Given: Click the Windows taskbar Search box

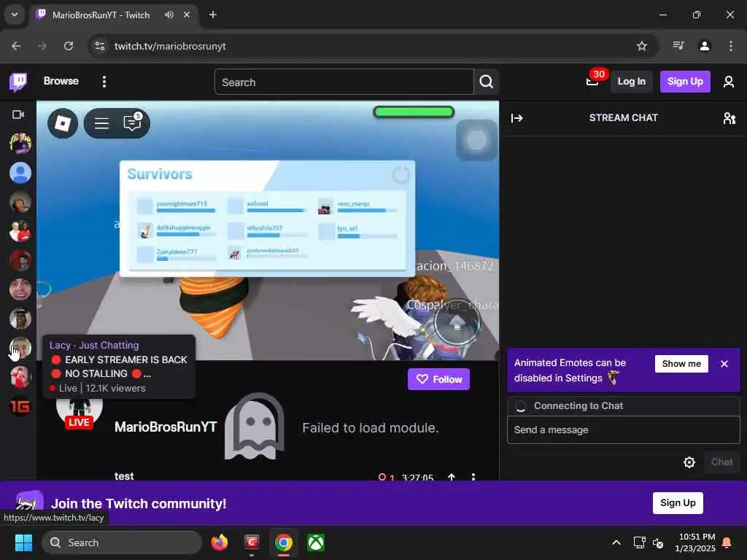Looking at the screenshot, I should 122,542.
